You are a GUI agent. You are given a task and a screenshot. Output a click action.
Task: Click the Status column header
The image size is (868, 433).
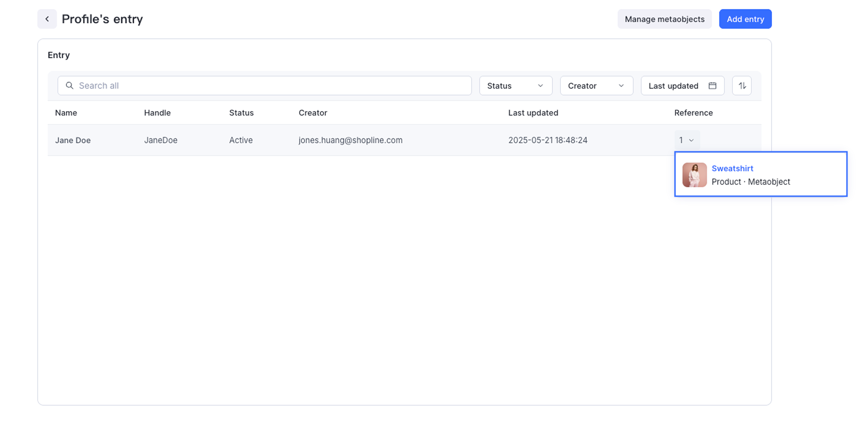point(241,113)
